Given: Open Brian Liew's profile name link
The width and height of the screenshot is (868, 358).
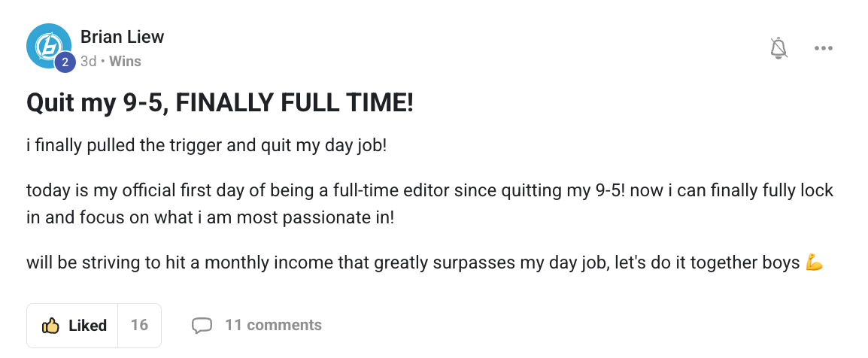Looking at the screenshot, I should click(x=122, y=37).
